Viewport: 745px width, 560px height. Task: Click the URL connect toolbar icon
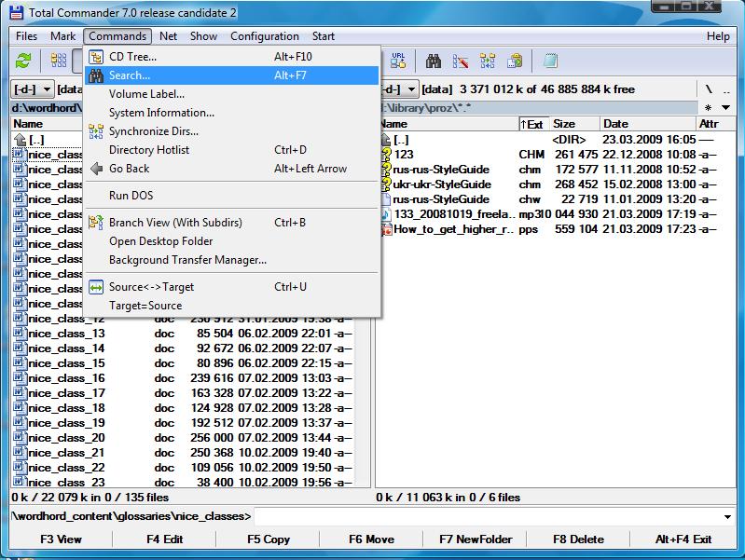point(398,61)
